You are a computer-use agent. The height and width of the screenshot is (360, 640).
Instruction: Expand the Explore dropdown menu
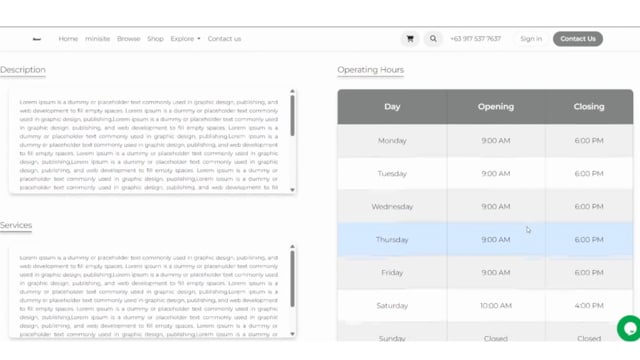(x=185, y=39)
